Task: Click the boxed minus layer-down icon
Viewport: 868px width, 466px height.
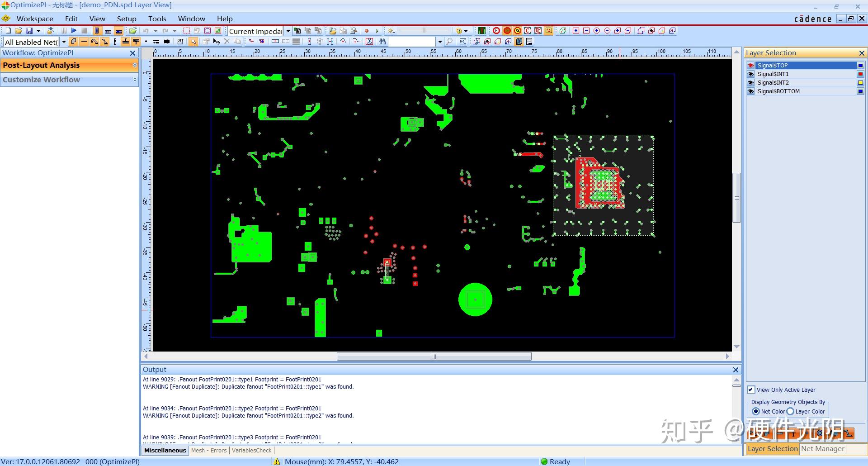Action: click(x=586, y=31)
